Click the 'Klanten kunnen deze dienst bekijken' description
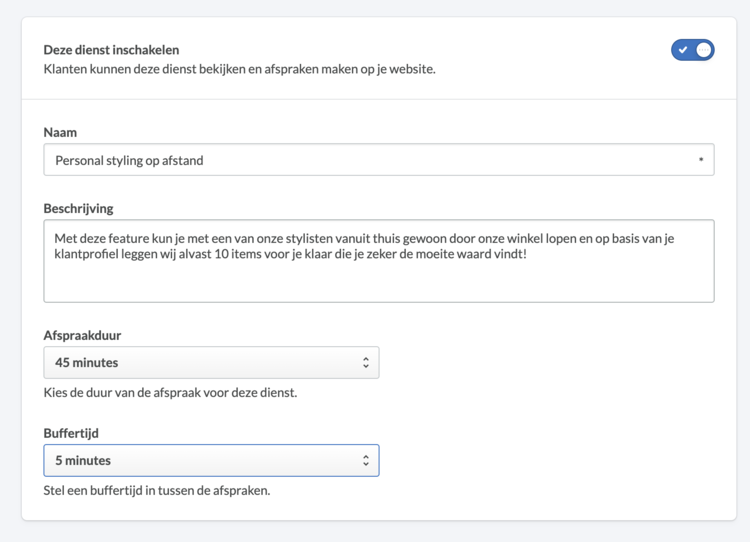The height and width of the screenshot is (542, 750). point(240,69)
